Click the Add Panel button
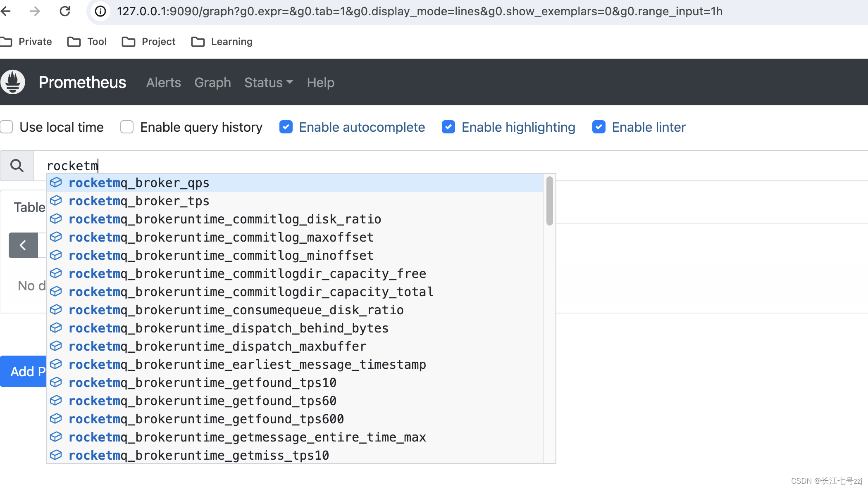868x489 pixels. click(23, 371)
